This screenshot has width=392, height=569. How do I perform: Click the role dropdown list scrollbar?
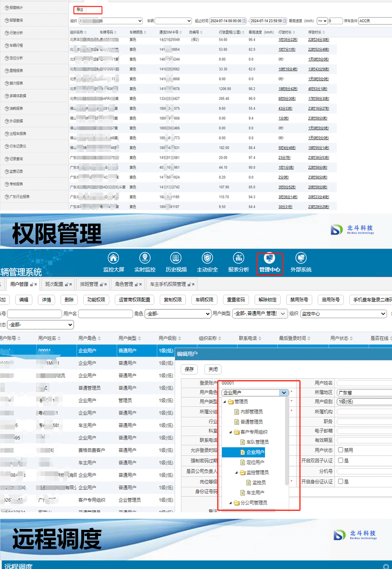coord(287,441)
